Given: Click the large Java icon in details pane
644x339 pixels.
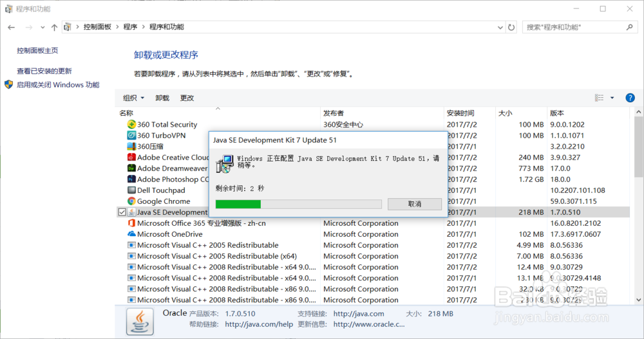Looking at the screenshot, I should point(140,322).
